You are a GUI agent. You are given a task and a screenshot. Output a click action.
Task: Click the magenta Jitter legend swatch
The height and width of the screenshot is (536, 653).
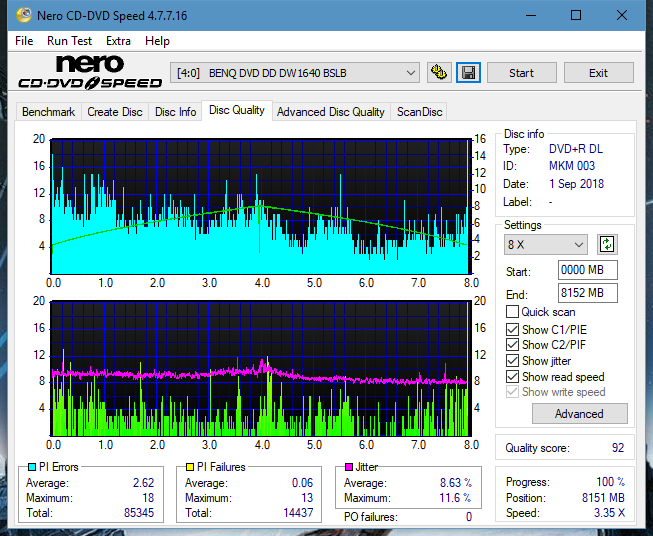tap(349, 467)
